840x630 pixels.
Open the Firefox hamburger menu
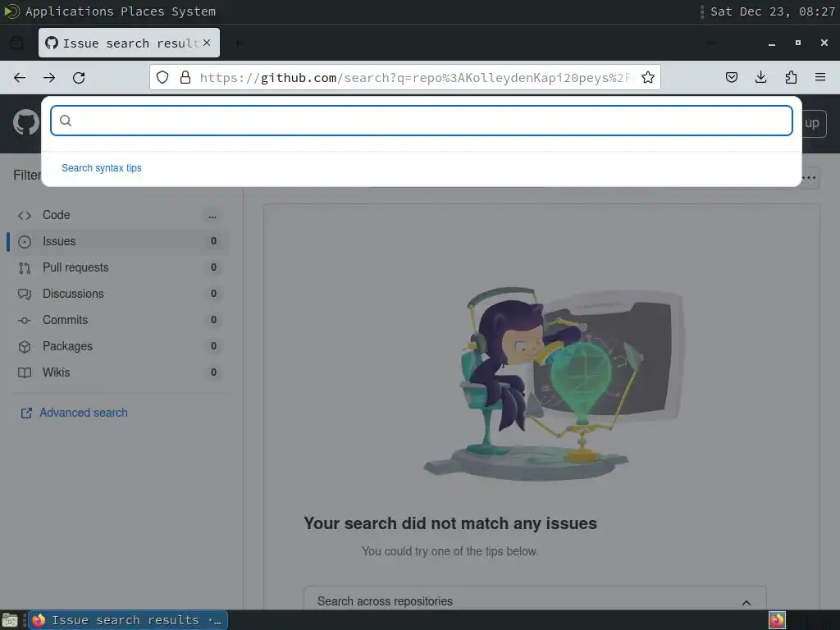click(820, 78)
